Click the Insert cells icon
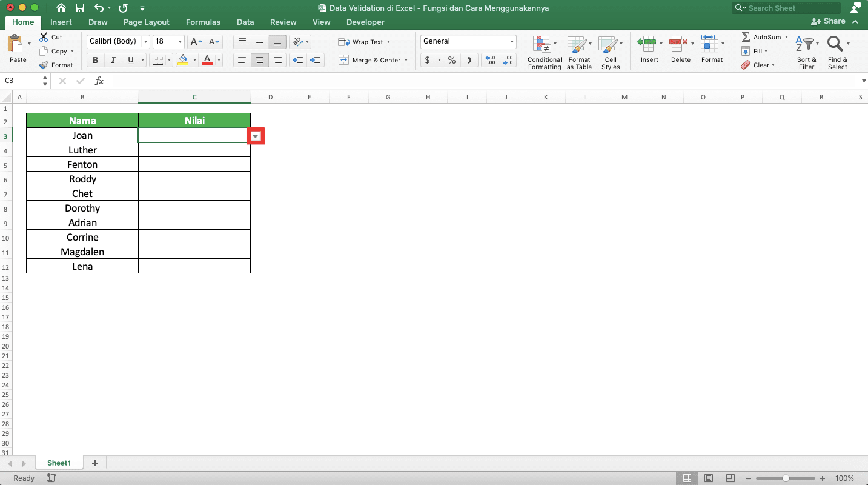This screenshot has width=868, height=485. point(647,42)
